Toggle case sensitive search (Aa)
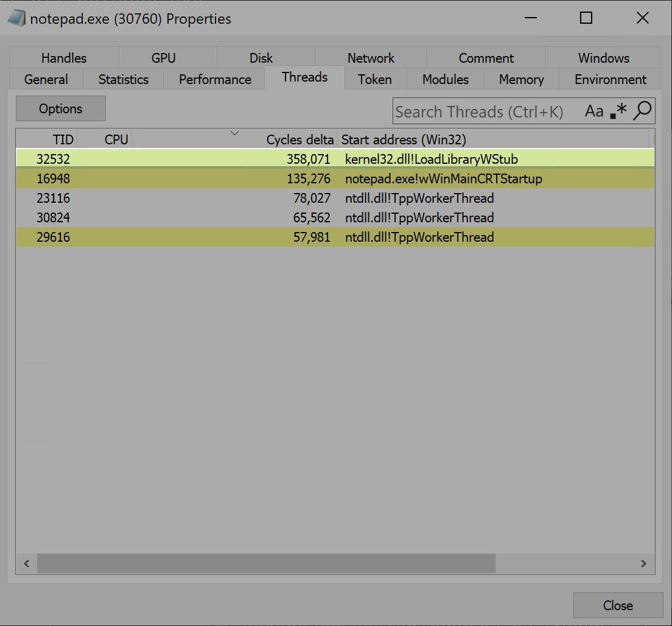This screenshot has height=626, width=672. [x=594, y=111]
